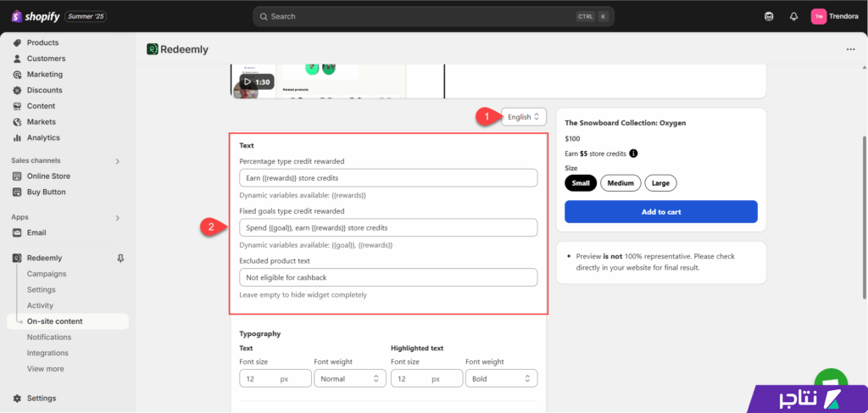Expand the Sales channels section chevron

pyautogui.click(x=117, y=162)
